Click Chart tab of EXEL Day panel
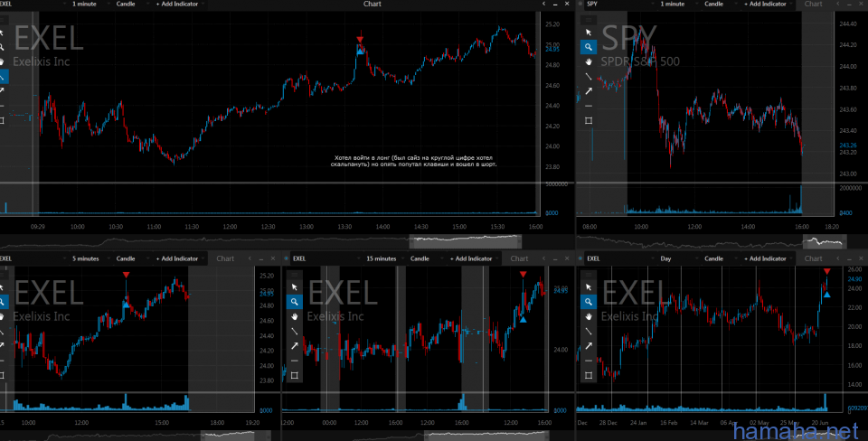Viewport: 868px width, 441px height. coord(813,258)
